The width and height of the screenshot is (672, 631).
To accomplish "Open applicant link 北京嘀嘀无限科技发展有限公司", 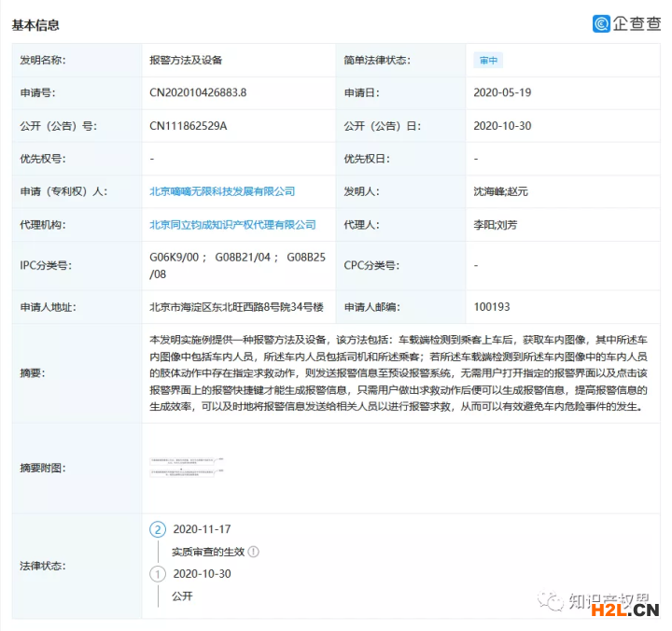I will pos(222,191).
